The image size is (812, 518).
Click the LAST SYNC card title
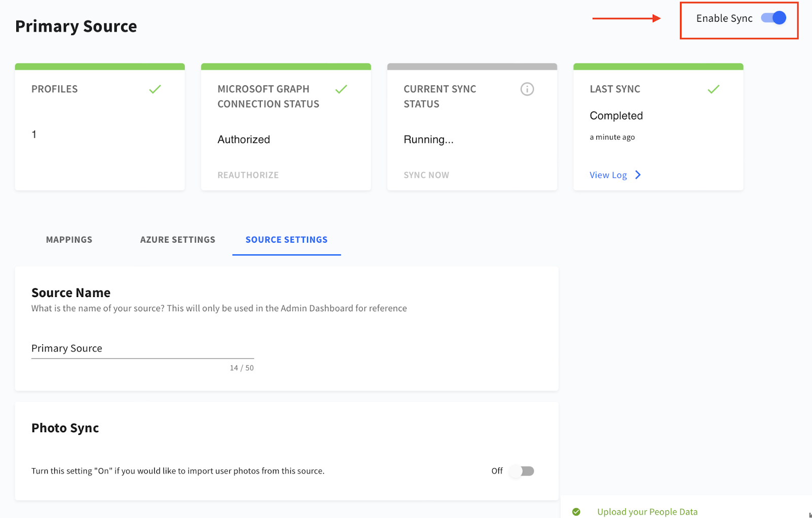[x=615, y=89]
